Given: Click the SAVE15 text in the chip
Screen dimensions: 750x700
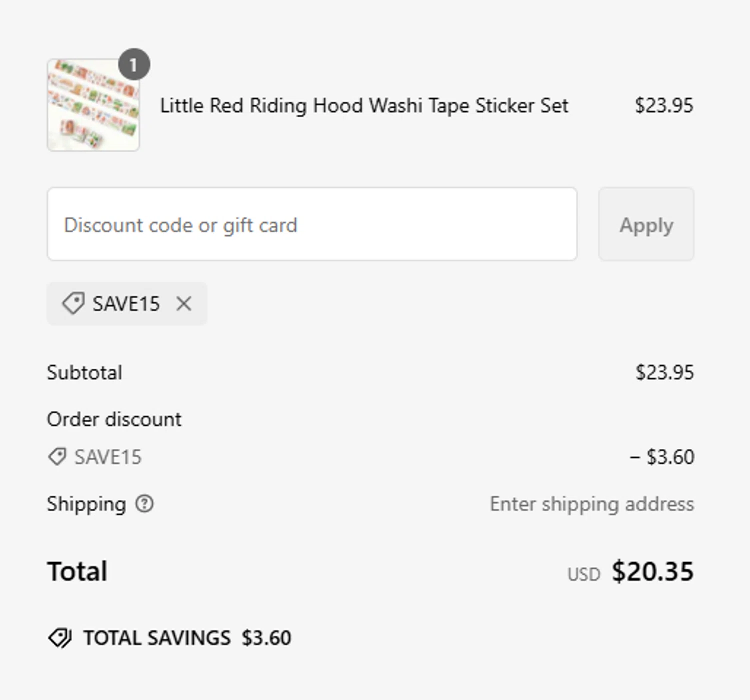Looking at the screenshot, I should [126, 304].
